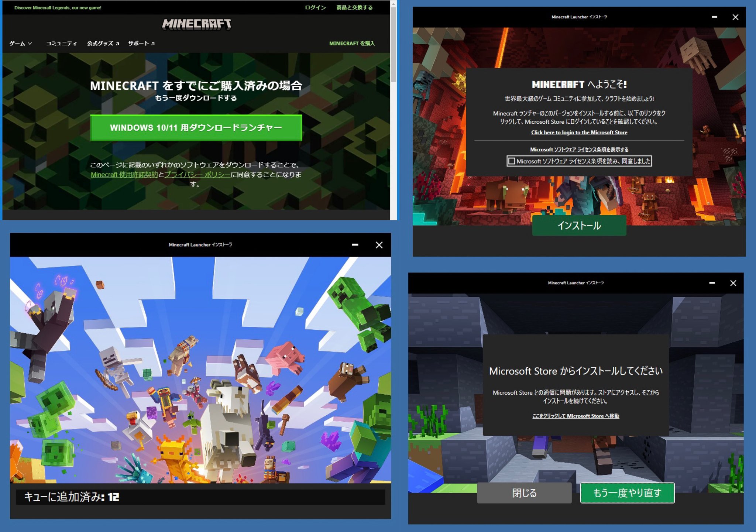Click the Minecraft logo on the website header
The height and width of the screenshot is (532, 756).
pos(196,24)
